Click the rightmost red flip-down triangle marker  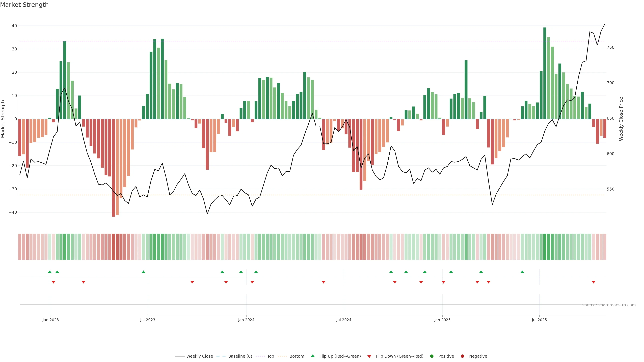pyautogui.click(x=594, y=282)
